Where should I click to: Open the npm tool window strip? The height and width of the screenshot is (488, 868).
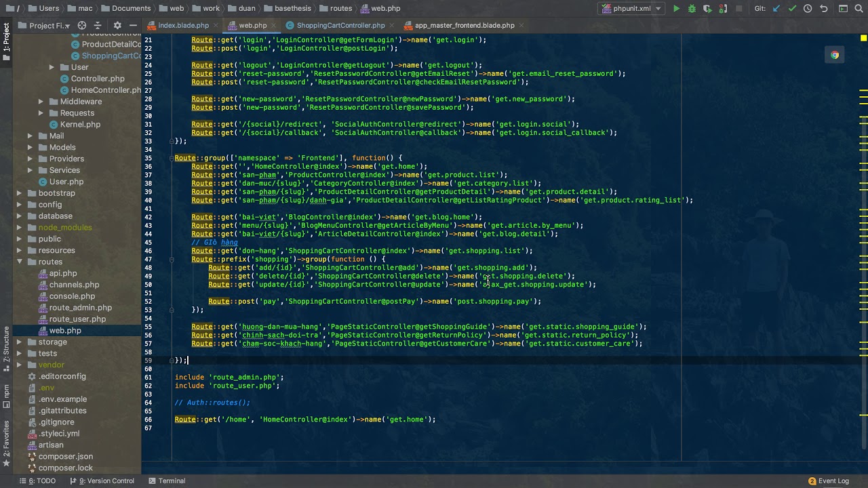[x=6, y=396]
